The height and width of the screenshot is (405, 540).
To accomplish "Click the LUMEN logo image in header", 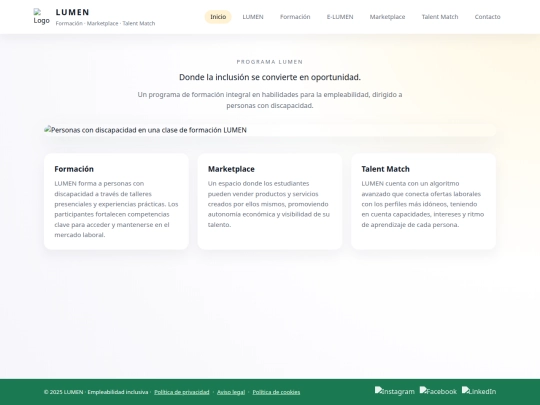I will coord(41,17).
